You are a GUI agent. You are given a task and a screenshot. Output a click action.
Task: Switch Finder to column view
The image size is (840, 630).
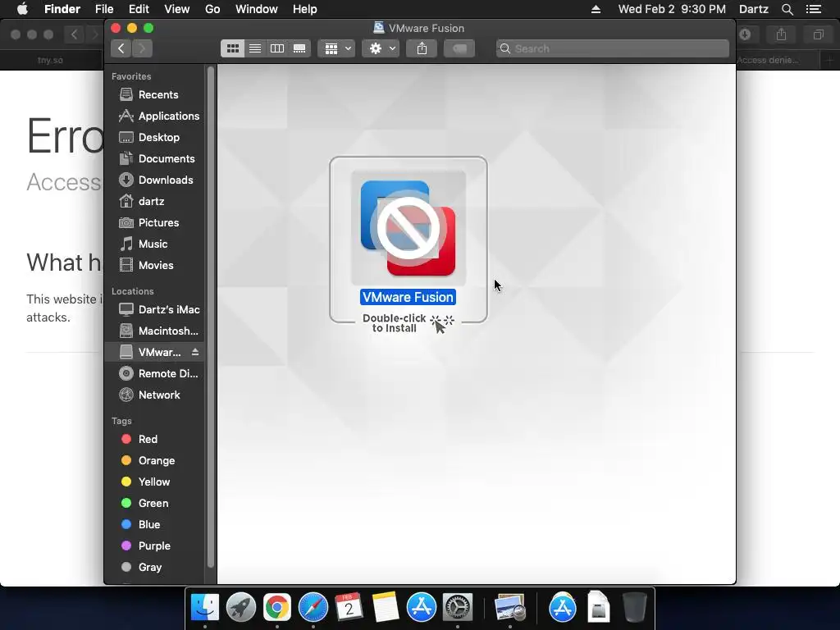pos(277,48)
